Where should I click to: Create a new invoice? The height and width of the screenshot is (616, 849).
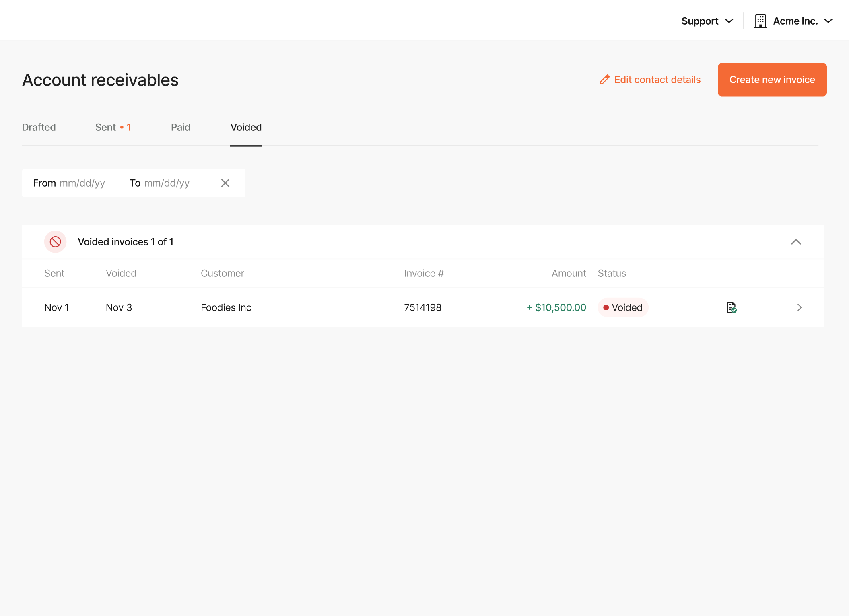click(772, 80)
